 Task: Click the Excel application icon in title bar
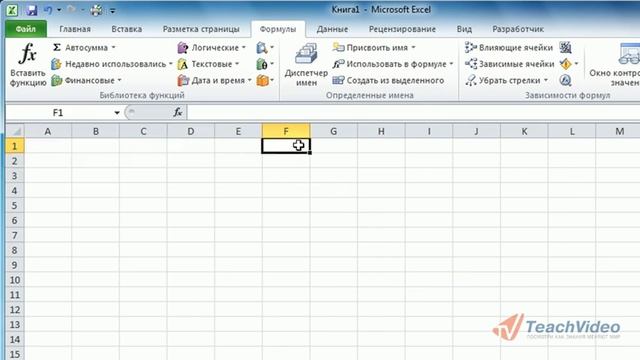(12, 10)
